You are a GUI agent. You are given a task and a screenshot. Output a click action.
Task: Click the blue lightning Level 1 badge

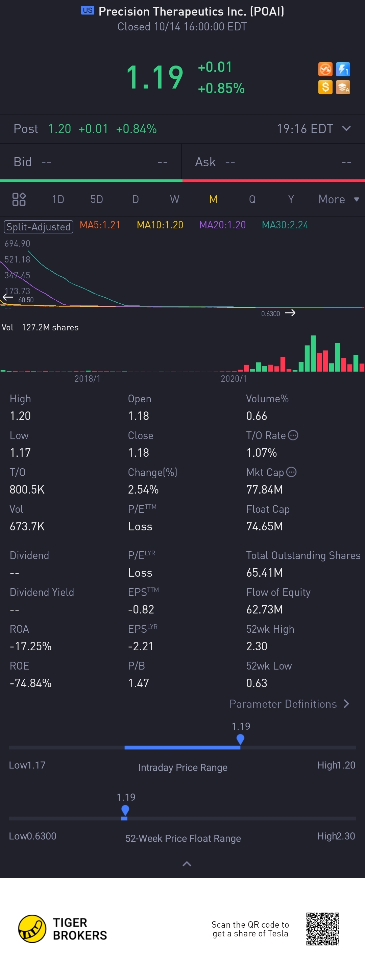[343, 69]
